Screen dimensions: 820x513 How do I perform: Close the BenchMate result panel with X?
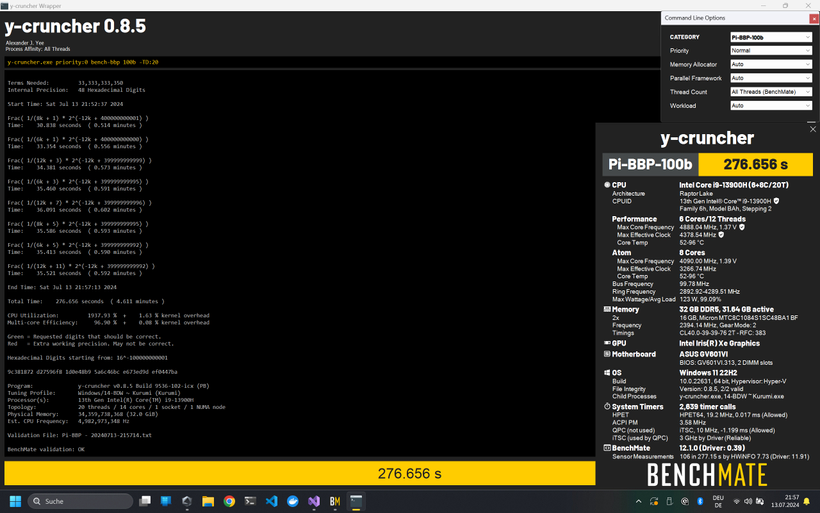(813, 129)
